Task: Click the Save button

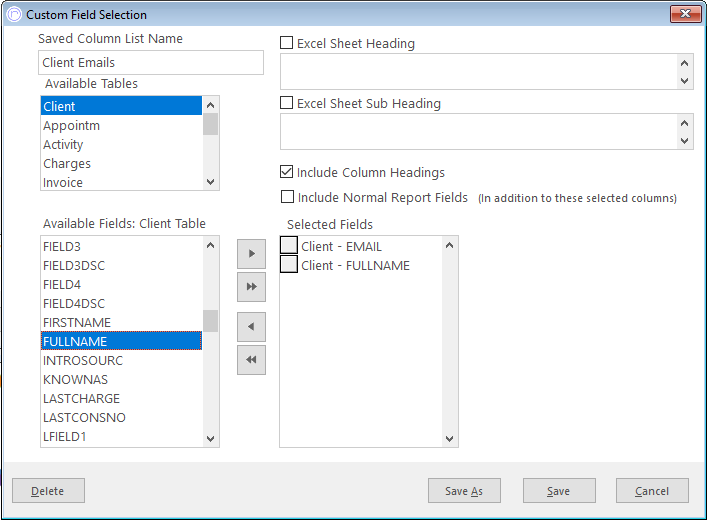Action: click(559, 491)
